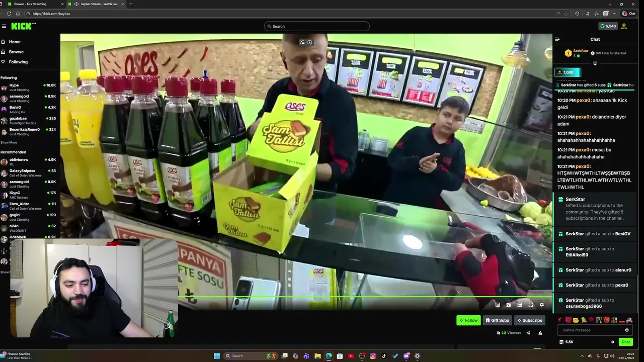Open a new browser tab
This screenshot has width=644, height=362.
coord(131,4)
